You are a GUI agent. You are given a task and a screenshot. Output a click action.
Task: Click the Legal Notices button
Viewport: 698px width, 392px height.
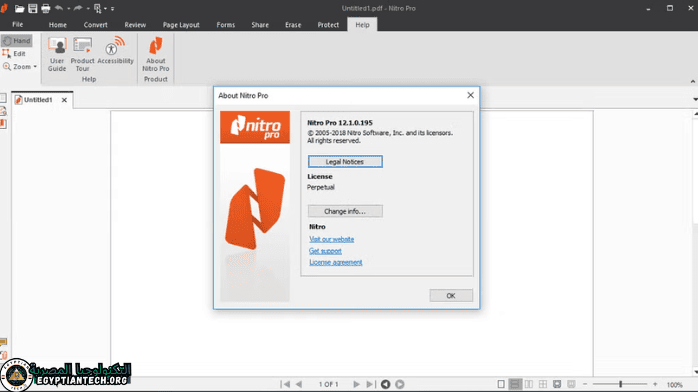tap(345, 162)
